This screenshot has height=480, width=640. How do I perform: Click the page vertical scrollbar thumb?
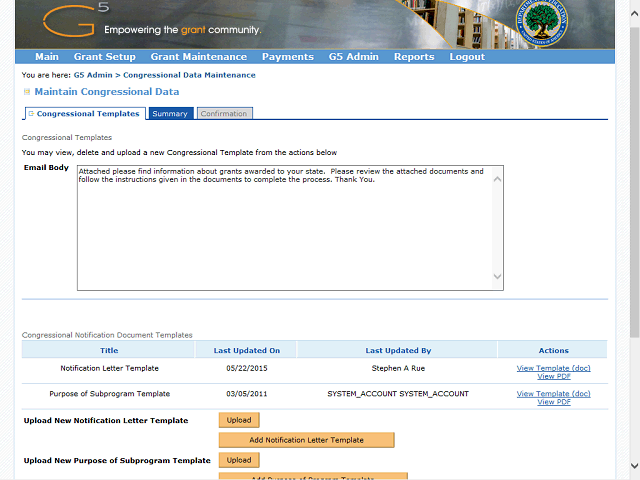635,183
